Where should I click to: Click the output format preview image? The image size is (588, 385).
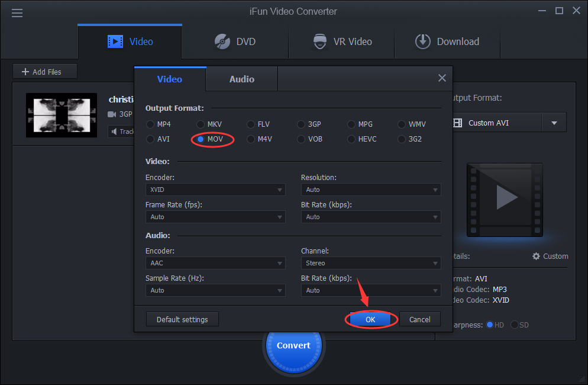(505, 200)
